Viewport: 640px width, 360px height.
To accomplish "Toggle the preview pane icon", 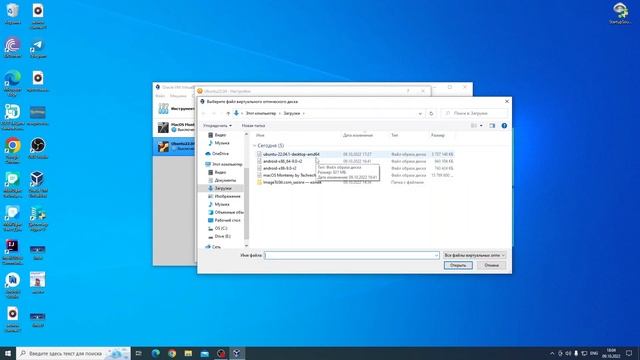I will point(492,126).
